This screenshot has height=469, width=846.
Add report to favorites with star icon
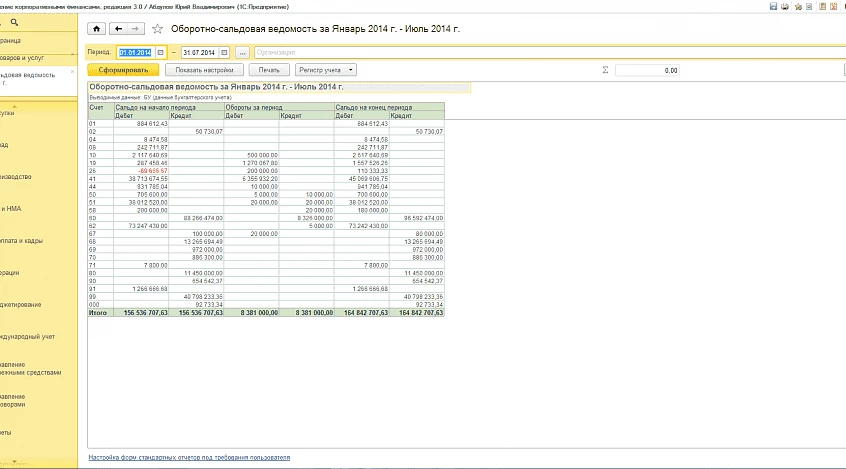point(158,29)
